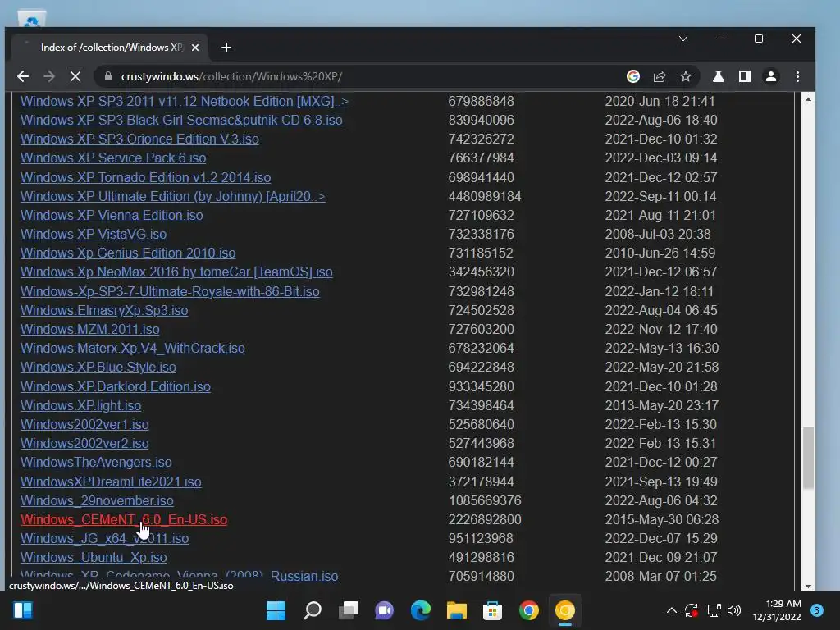Bookmark this page with star

click(686, 76)
